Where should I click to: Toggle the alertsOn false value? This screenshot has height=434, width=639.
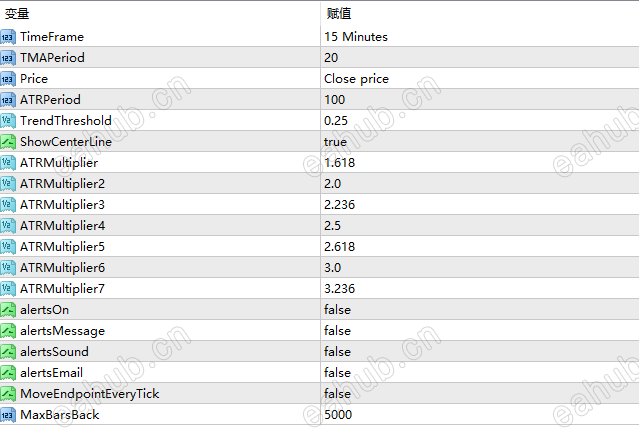(337, 309)
